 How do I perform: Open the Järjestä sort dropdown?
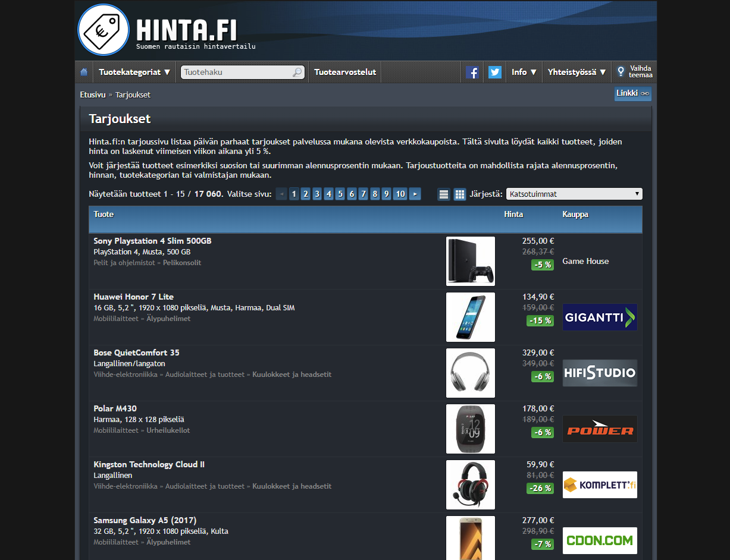click(574, 194)
